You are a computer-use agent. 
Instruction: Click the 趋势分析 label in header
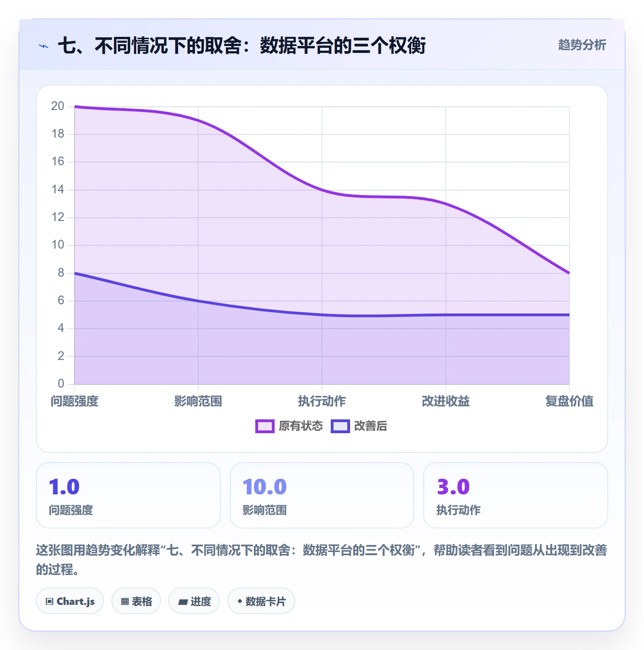pos(582,45)
